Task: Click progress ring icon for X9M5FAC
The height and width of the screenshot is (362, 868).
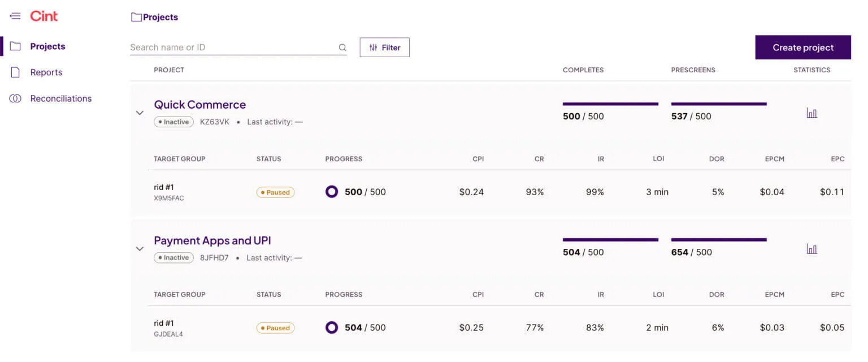Action: coord(332,192)
